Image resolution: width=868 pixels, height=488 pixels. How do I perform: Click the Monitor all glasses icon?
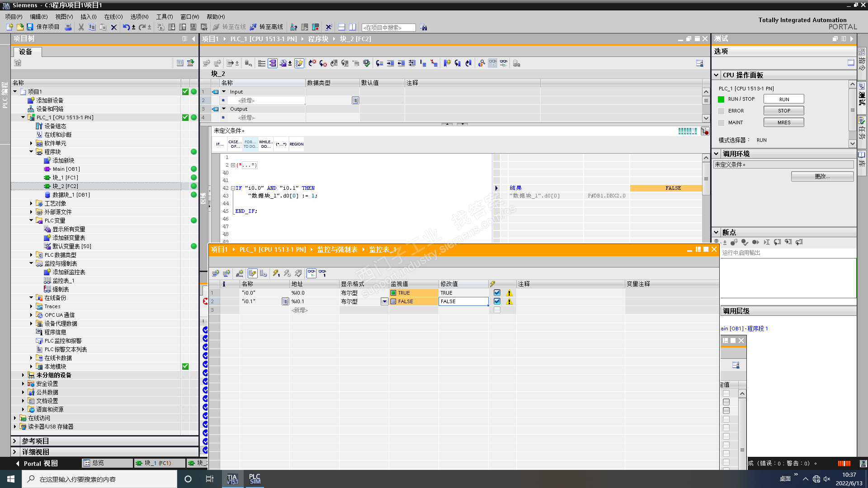(311, 273)
